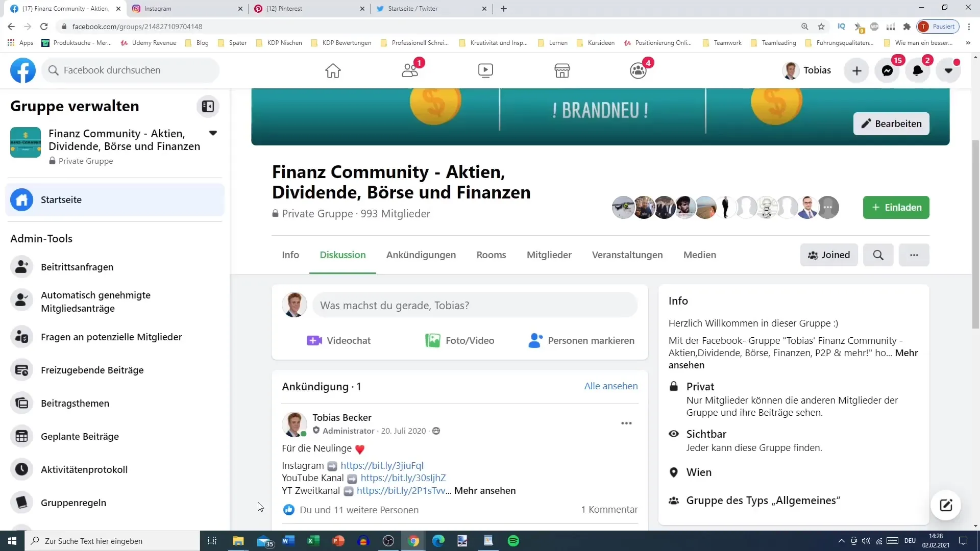980x551 pixels.
Task: Switch to the Pinterest browser tab
Action: coord(309,9)
